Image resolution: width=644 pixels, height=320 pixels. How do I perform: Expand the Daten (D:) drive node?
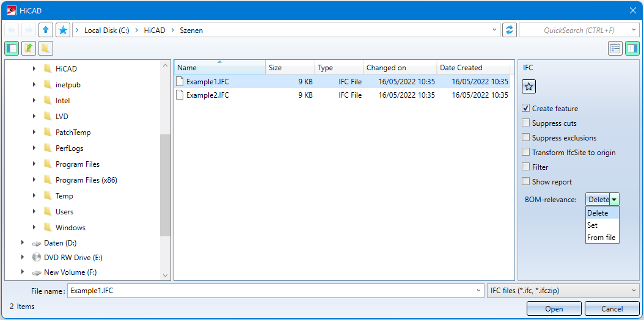click(23, 243)
